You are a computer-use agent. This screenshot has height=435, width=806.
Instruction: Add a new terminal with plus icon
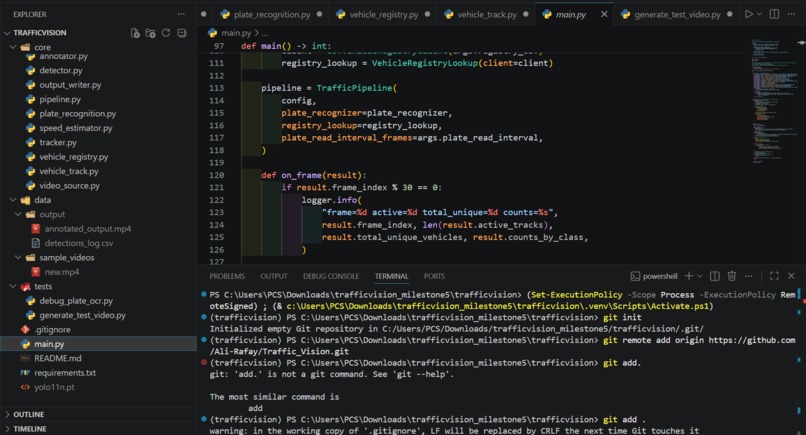coord(689,276)
